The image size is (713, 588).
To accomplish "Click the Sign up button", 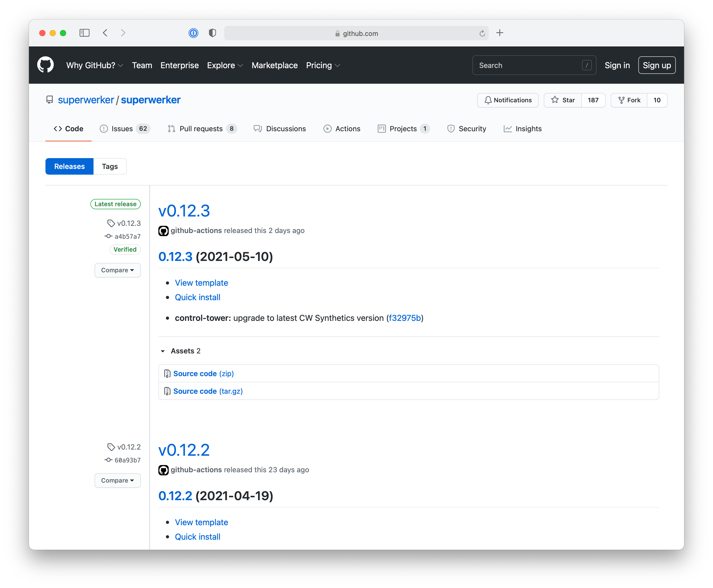I will (657, 65).
